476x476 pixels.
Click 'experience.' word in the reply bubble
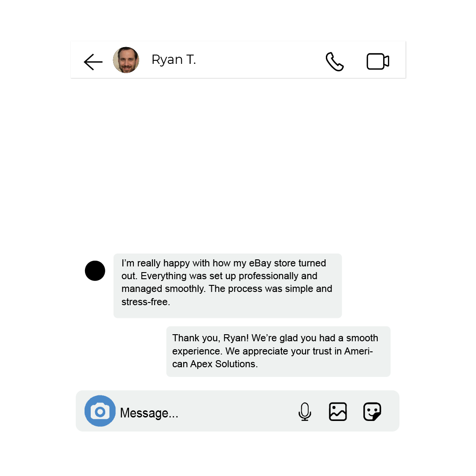point(197,351)
